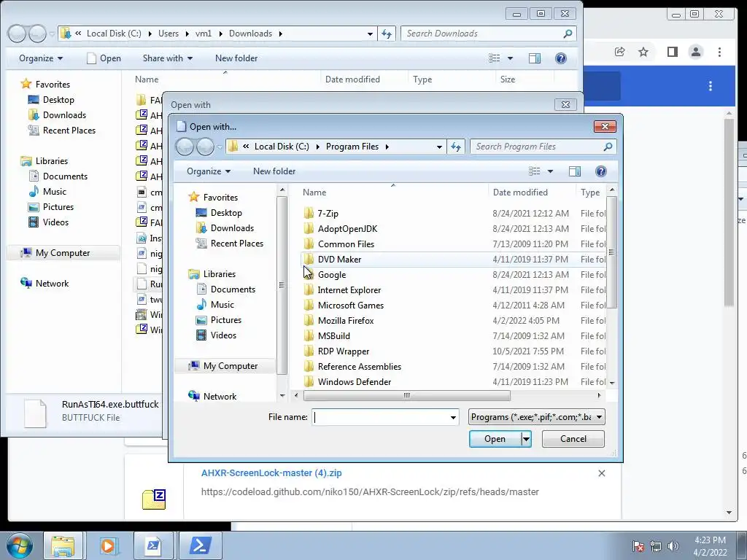Viewport: 747px width, 560px height.
Task: Open browser side panel icon
Action: (672, 52)
